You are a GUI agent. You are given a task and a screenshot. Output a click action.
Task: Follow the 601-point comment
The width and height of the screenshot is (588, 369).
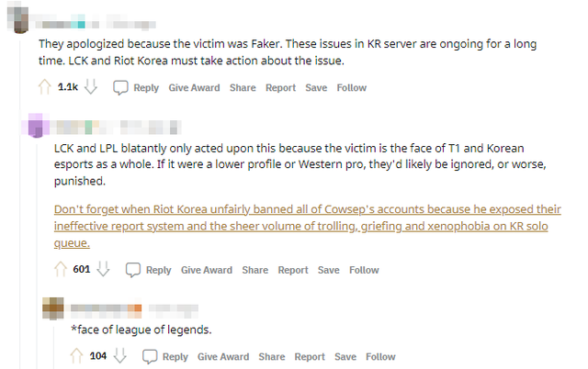[x=364, y=270]
